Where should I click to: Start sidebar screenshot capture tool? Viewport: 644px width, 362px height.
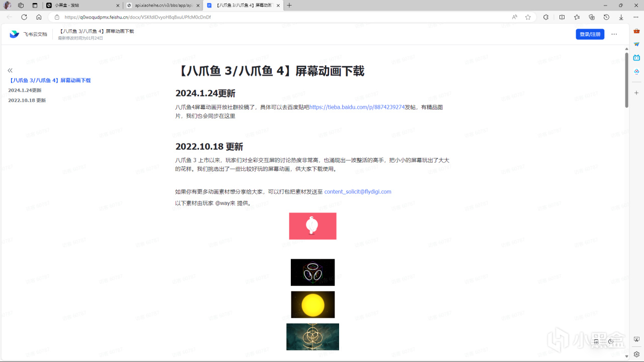click(636, 339)
